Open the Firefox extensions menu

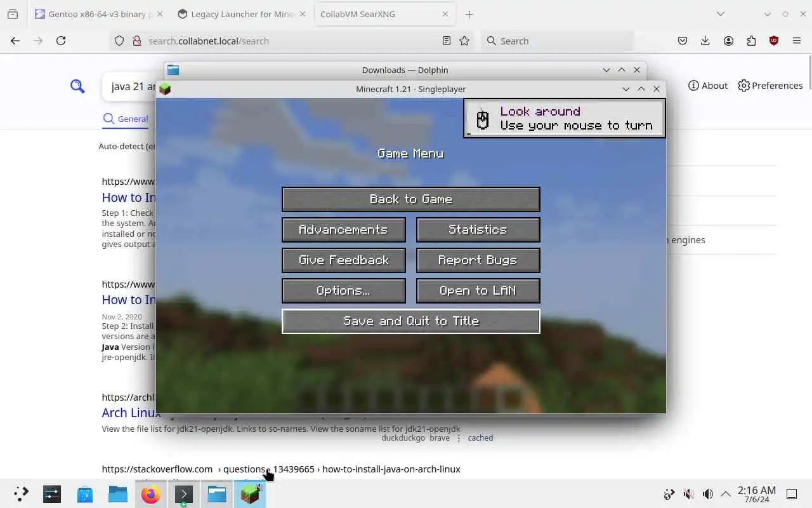click(751, 41)
